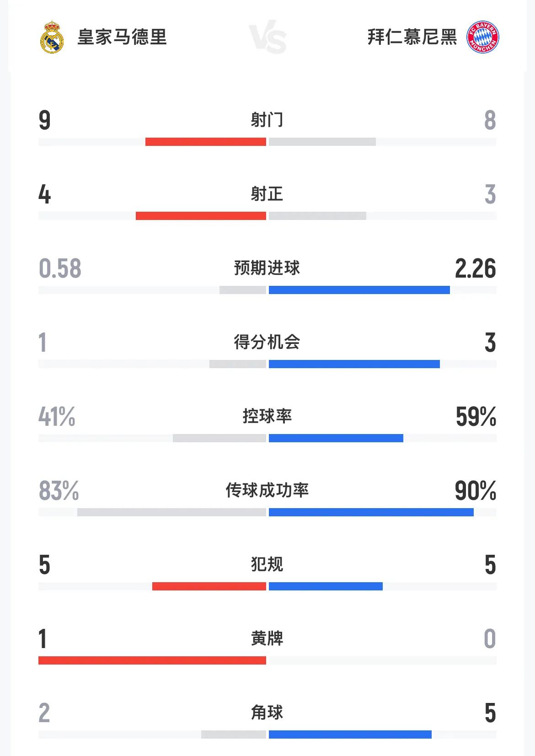535x756 pixels.
Task: Tap the 传球成功率 stat label
Action: (267, 490)
